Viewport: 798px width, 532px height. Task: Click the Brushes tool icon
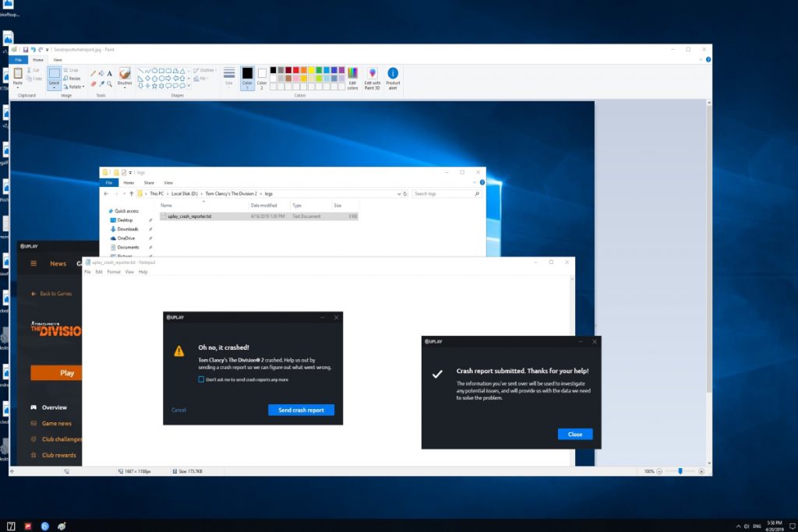(125, 73)
